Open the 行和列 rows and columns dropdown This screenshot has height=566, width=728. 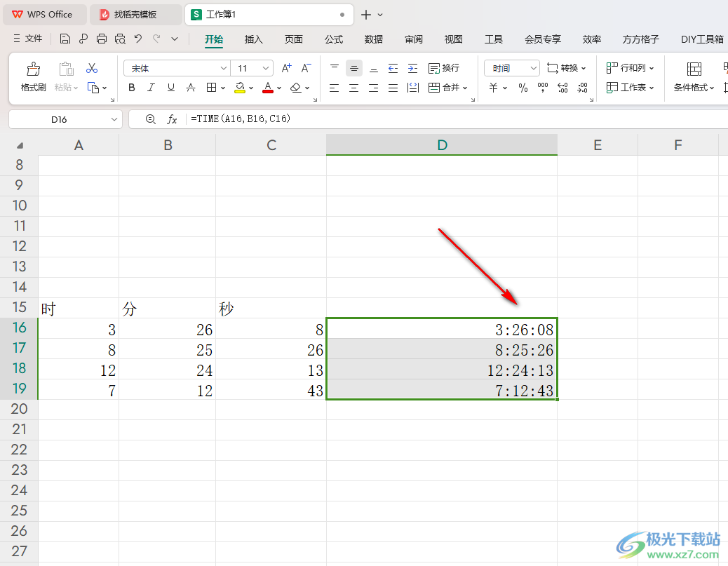631,68
